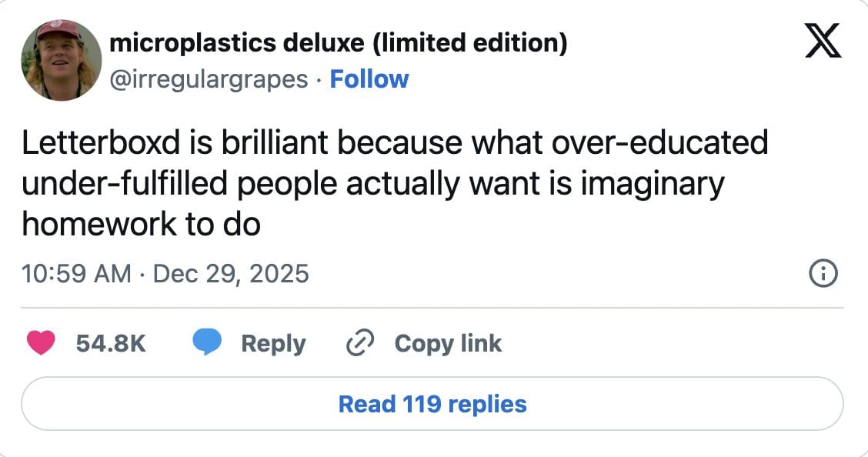This screenshot has height=457, width=868.
Task: Click the circled info icon
Action: click(824, 273)
